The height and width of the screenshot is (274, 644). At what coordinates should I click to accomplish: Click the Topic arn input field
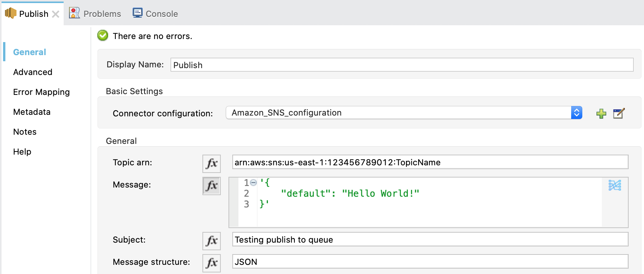coord(430,162)
